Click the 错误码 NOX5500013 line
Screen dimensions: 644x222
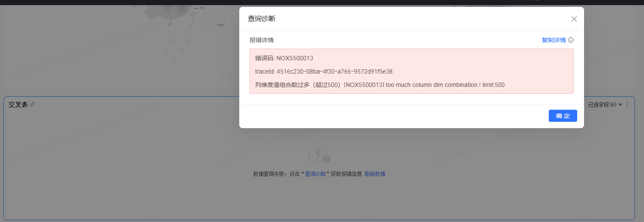pyautogui.click(x=284, y=58)
